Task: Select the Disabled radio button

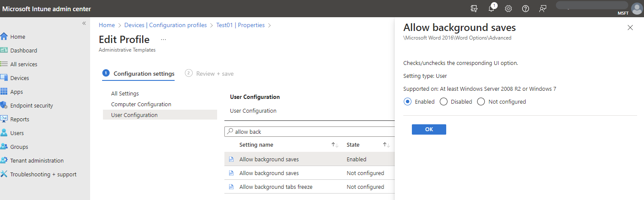Action: tap(444, 102)
